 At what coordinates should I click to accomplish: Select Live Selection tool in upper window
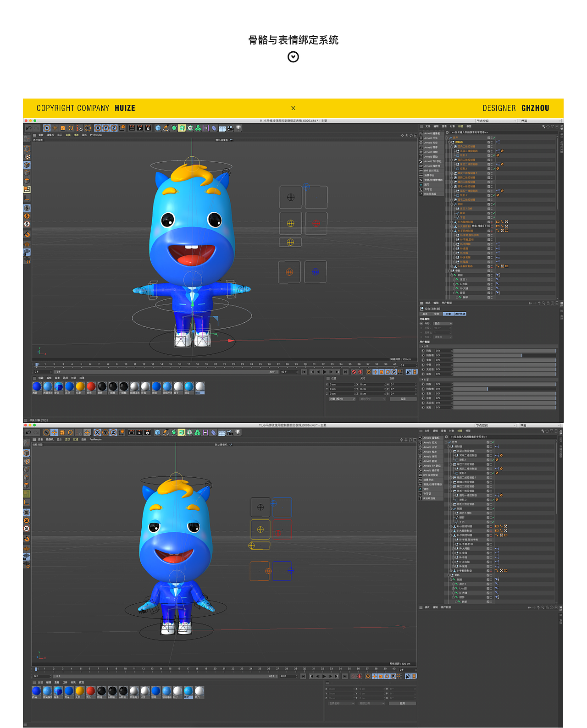47,128
